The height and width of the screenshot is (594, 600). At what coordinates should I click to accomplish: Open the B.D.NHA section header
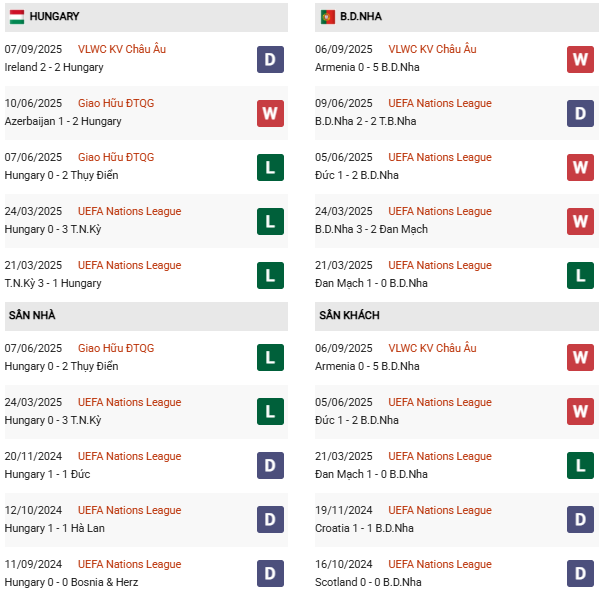(360, 17)
